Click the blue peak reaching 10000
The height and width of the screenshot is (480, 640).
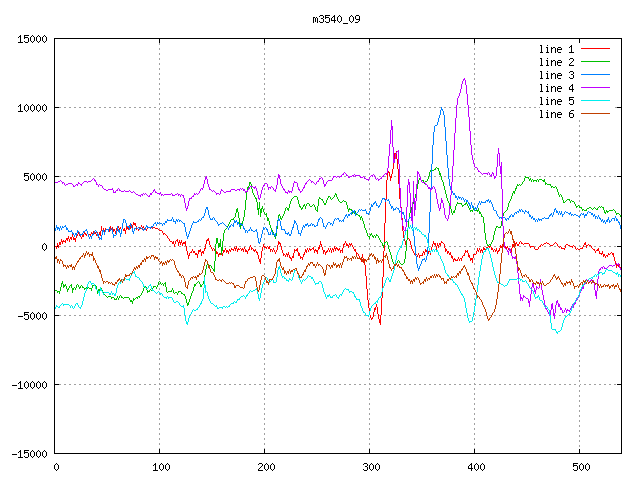coord(441,108)
